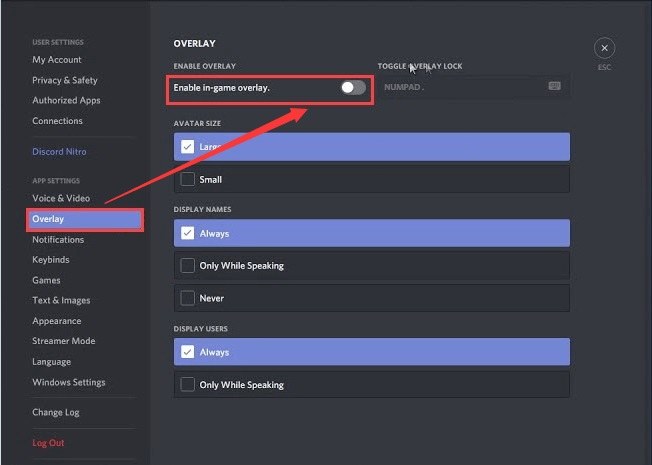Image resolution: width=652 pixels, height=465 pixels.
Task: Open Appearance settings
Action: pos(57,321)
